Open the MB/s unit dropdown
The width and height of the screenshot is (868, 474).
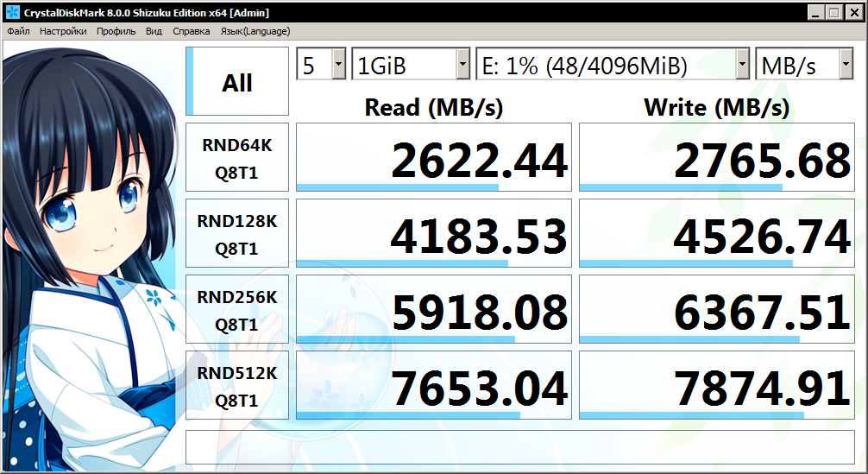pos(804,64)
